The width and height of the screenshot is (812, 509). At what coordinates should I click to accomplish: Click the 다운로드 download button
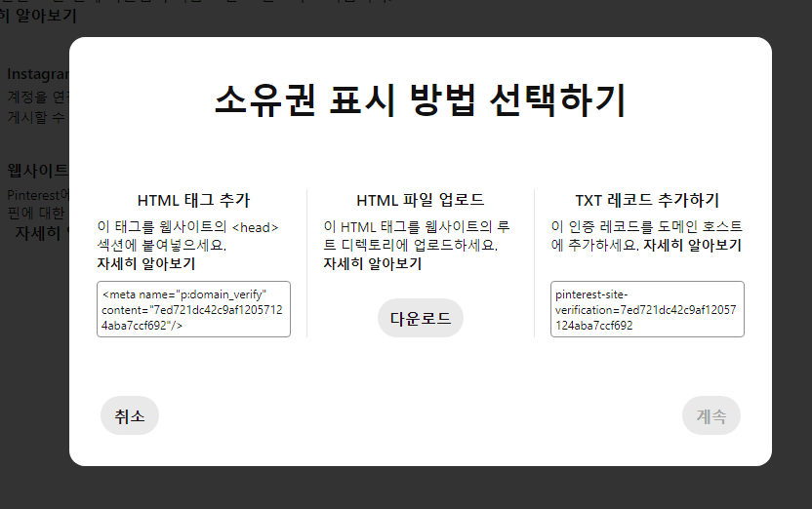(420, 318)
